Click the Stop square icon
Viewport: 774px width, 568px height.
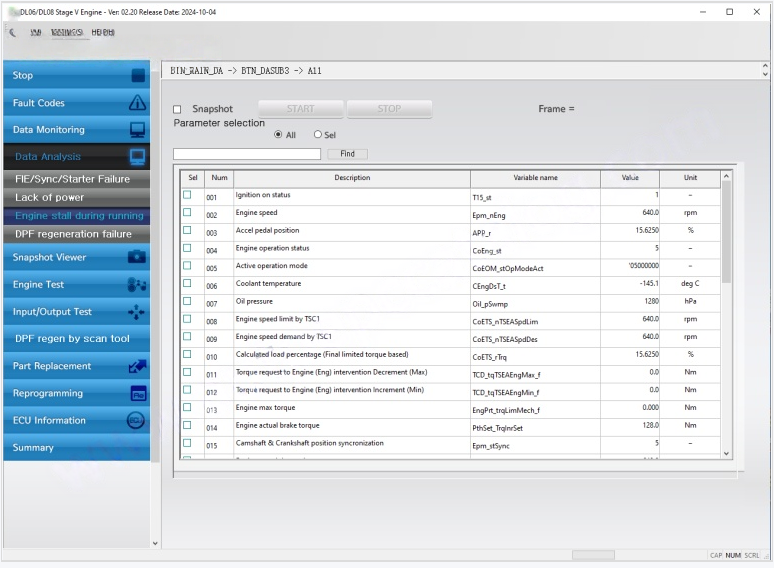(x=138, y=76)
